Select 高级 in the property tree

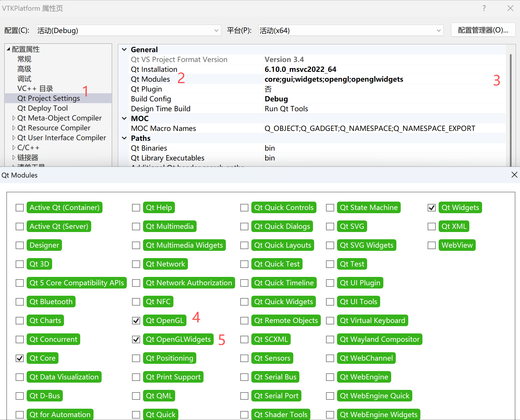[x=24, y=69]
